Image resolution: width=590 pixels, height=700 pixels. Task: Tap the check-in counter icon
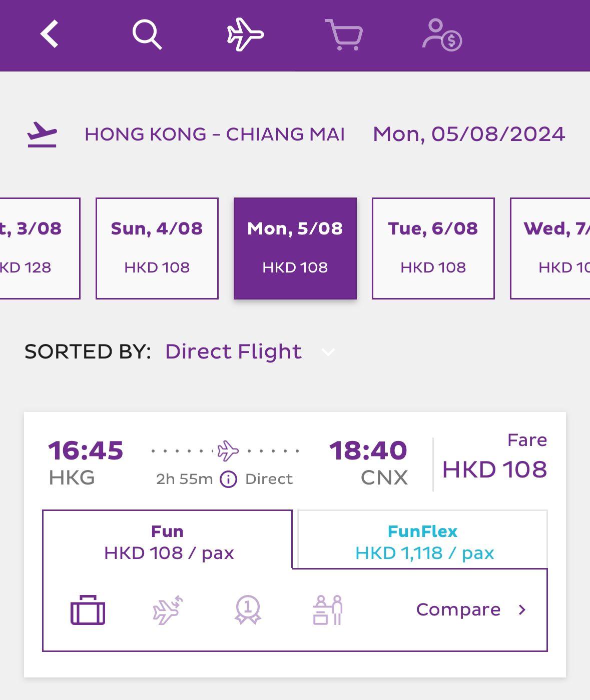click(x=328, y=610)
